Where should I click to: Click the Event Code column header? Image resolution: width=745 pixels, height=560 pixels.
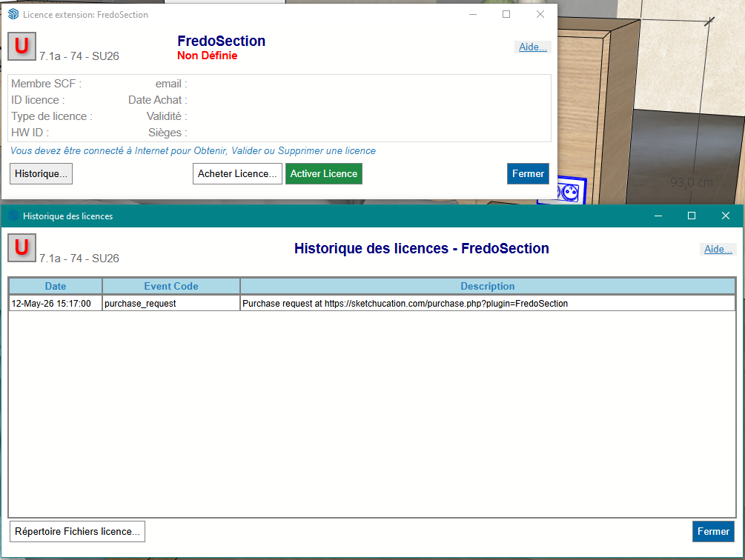[x=171, y=286]
